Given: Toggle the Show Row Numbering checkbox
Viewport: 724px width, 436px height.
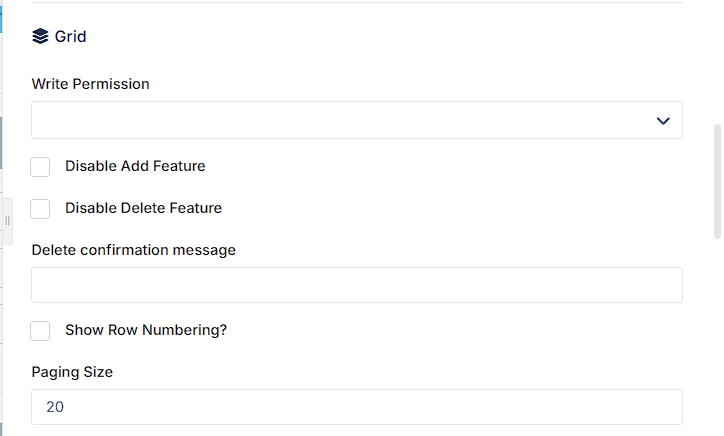Looking at the screenshot, I should 40,331.
